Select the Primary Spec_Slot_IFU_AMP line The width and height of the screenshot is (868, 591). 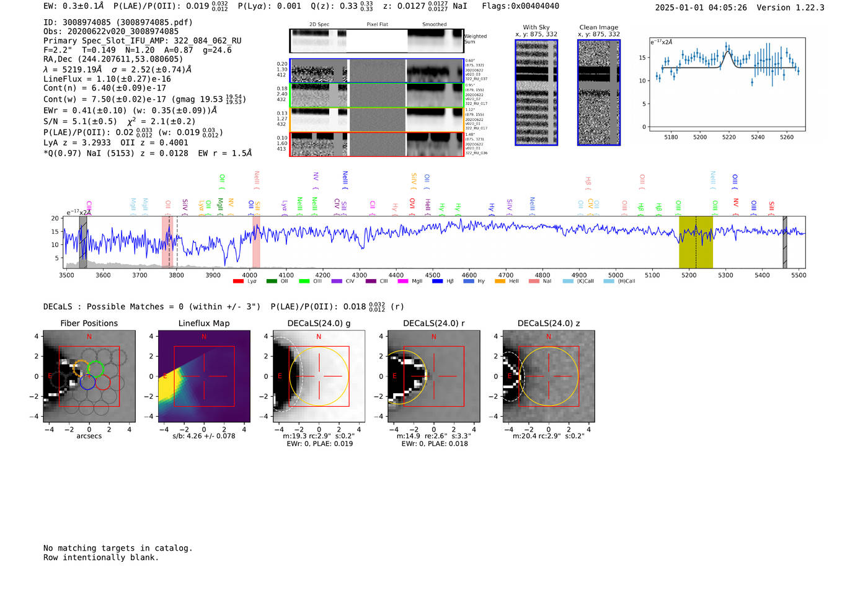[x=143, y=41]
